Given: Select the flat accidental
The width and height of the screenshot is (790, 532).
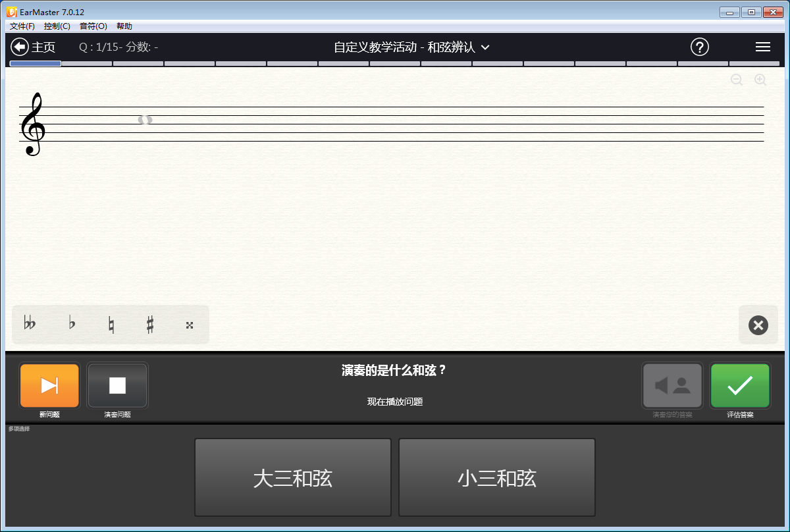Looking at the screenshot, I should click(72, 324).
